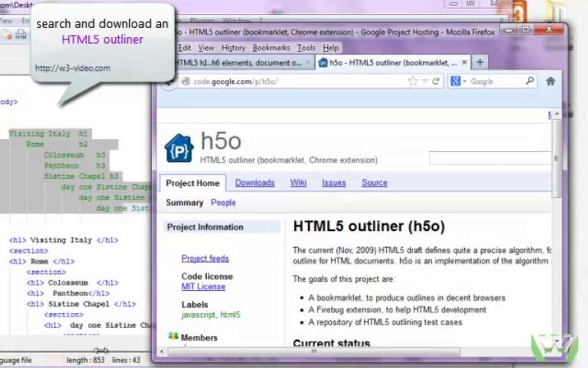Open the MIT License link
Viewport: 588px width, 368px height.
point(203,287)
